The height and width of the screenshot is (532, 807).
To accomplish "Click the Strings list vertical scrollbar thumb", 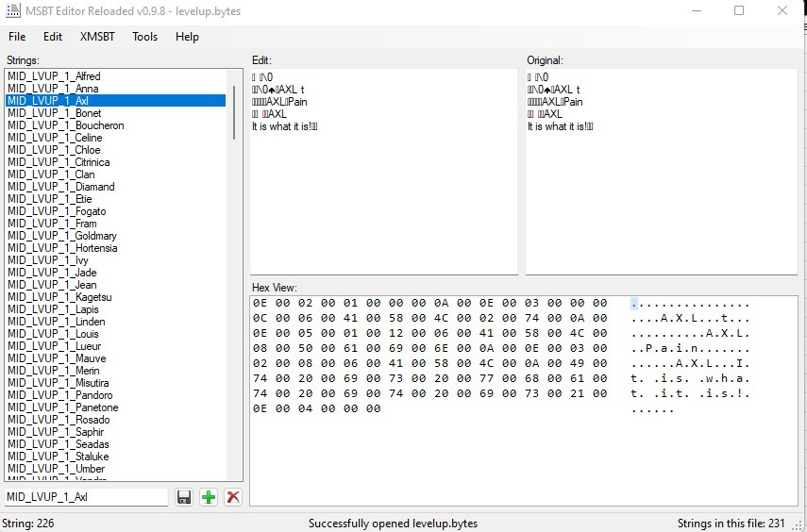I will click(x=235, y=106).
